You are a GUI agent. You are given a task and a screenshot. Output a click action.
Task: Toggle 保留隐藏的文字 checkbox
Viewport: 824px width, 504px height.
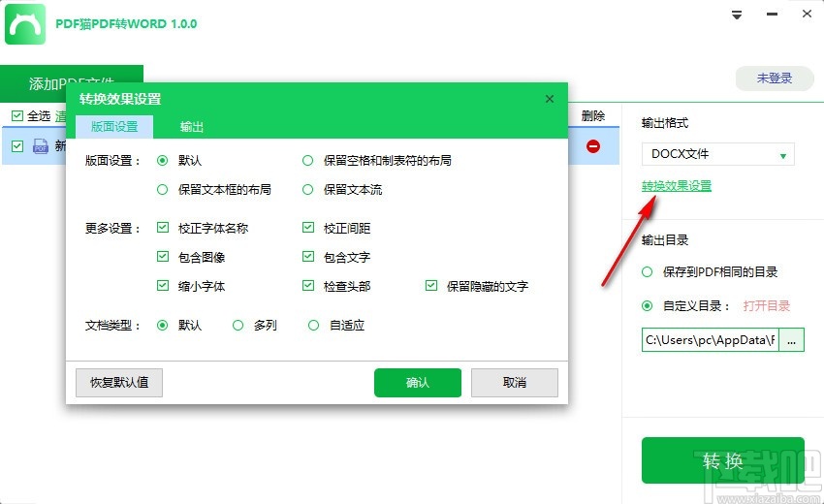point(431,285)
